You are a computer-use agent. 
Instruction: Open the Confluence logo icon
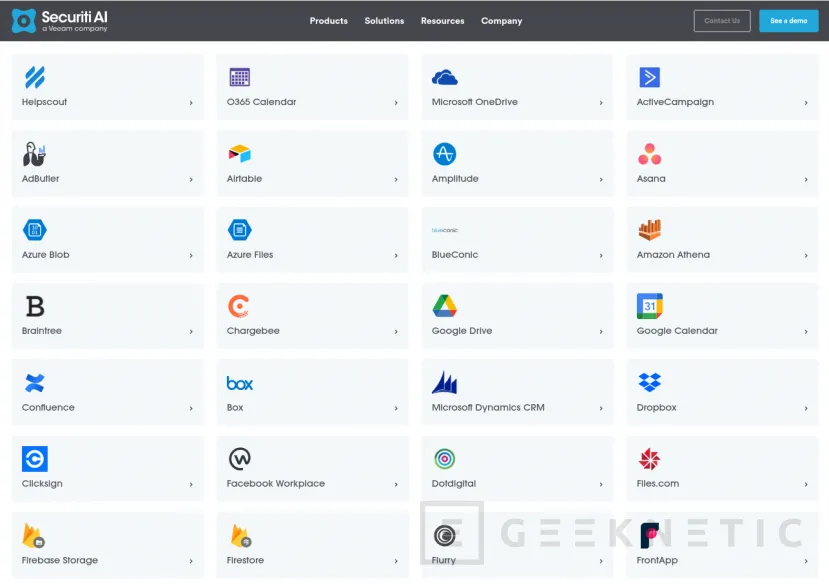(x=35, y=383)
